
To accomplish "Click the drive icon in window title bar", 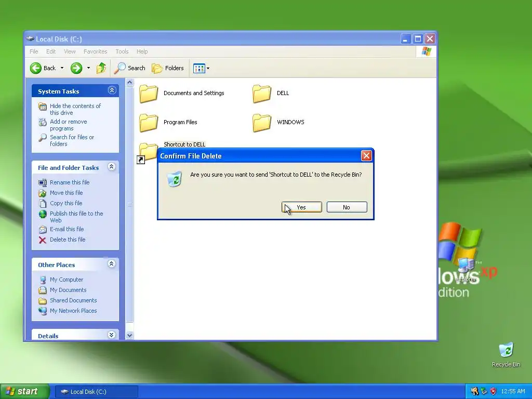I will [30, 38].
